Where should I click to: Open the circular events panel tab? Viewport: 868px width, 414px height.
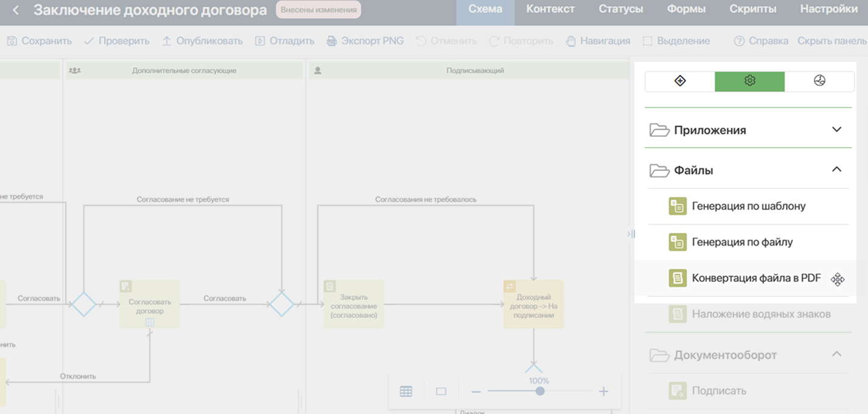pos(819,81)
